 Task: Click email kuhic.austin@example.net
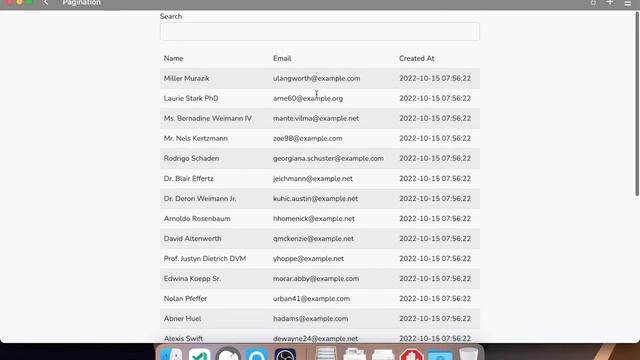coord(316,198)
